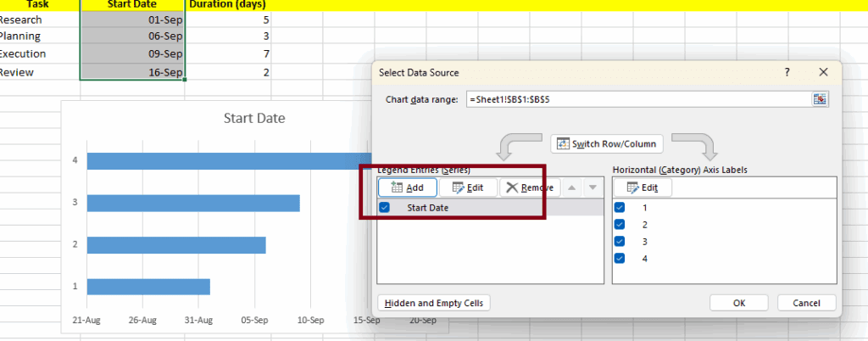The image size is (868, 341).
Task: Edit the selected Start Date series
Action: [x=468, y=187]
